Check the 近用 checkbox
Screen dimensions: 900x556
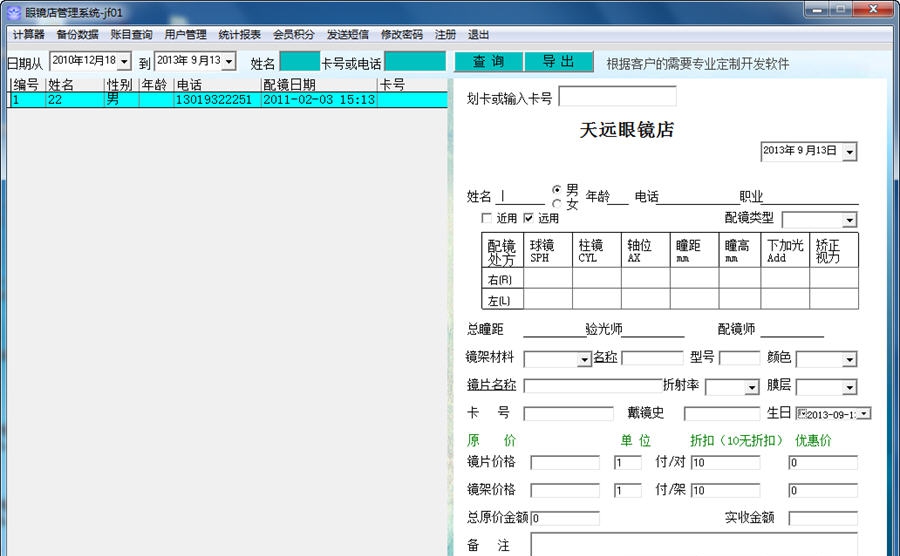point(487,218)
